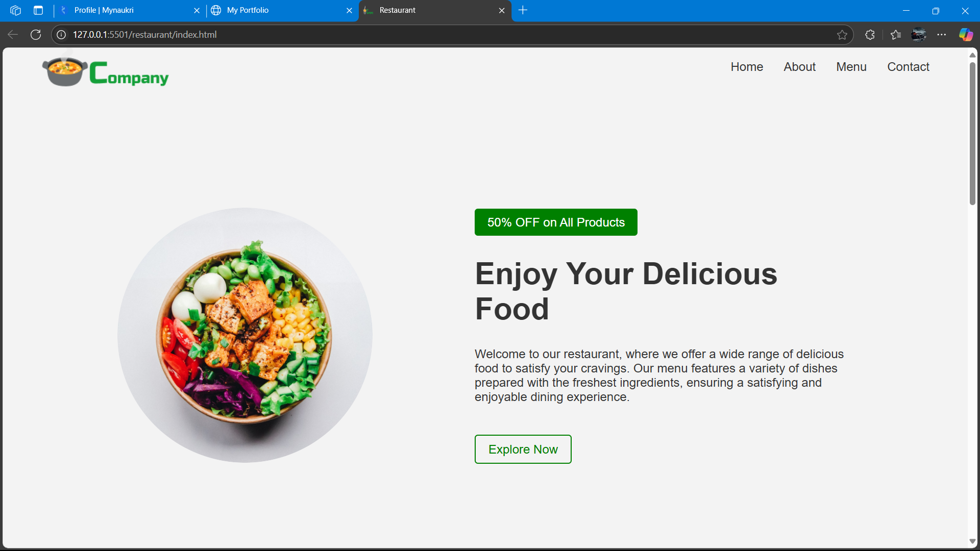Viewport: 980px width, 551px height.
Task: Add this page to favorites with star icon
Action: (x=842, y=35)
